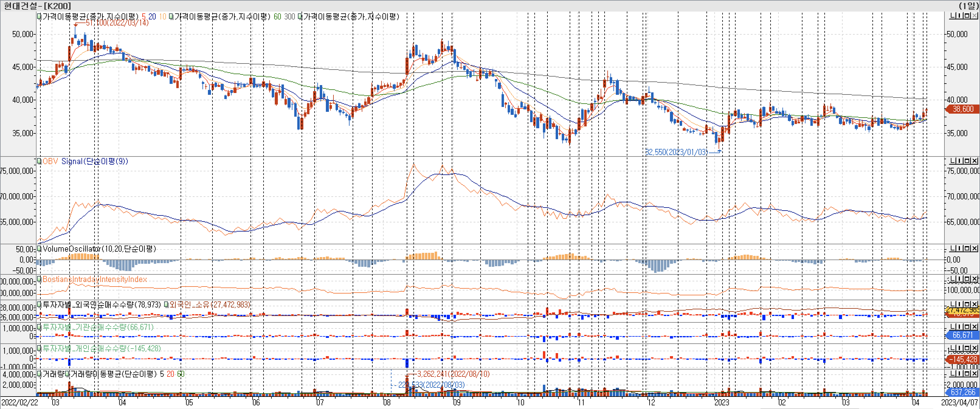Toggle checkbox beside OBV Signal label
The width and height of the screenshot is (980, 409).
[x=39, y=161]
